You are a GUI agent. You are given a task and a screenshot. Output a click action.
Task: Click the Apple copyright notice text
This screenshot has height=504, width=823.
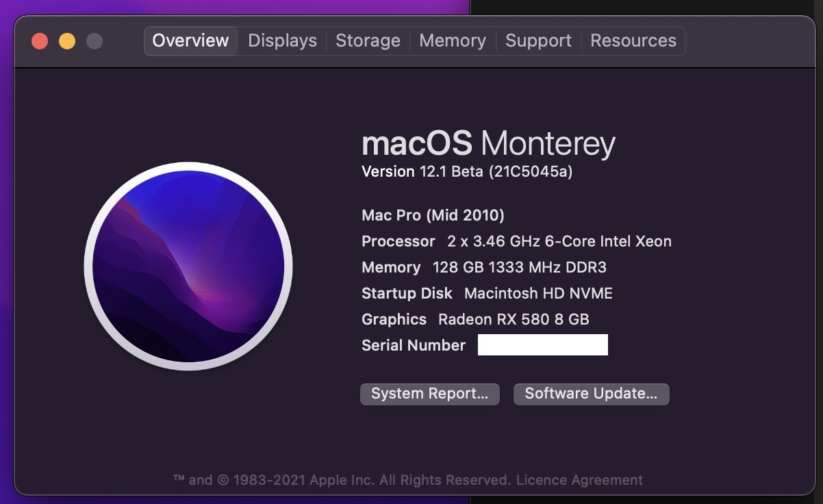click(x=341, y=479)
